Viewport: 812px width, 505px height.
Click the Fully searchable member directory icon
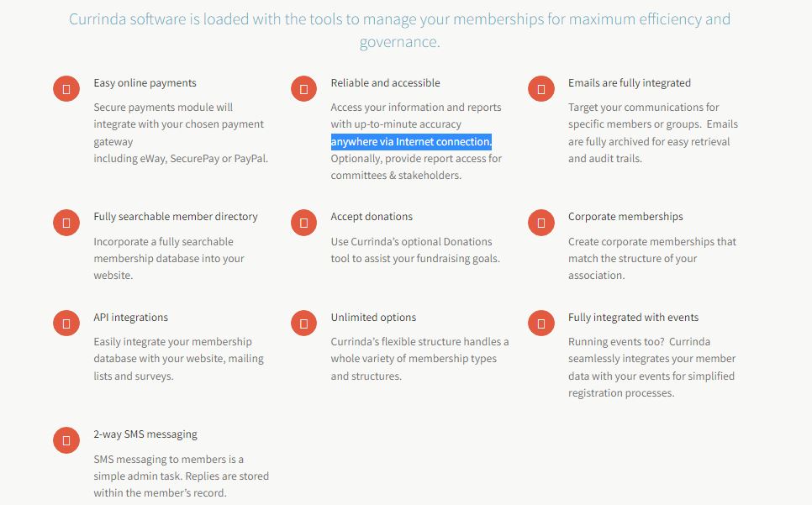pyautogui.click(x=66, y=222)
